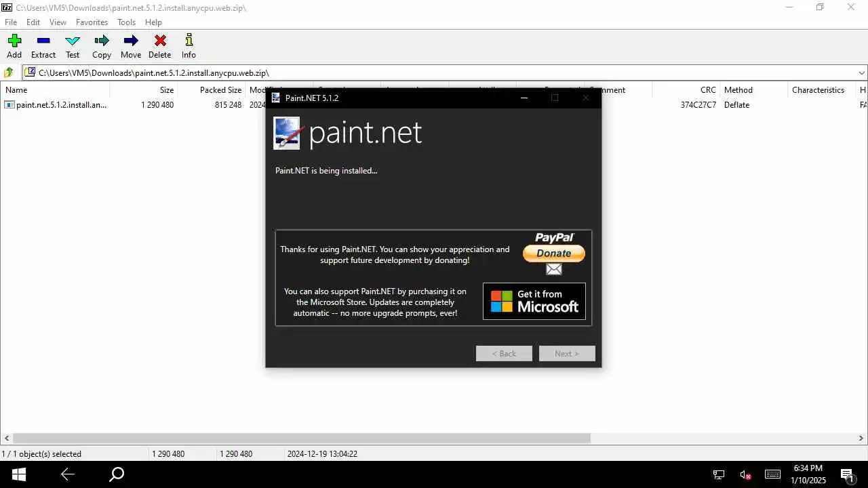
Task: Open the taskbar Search icon
Action: pos(117,474)
